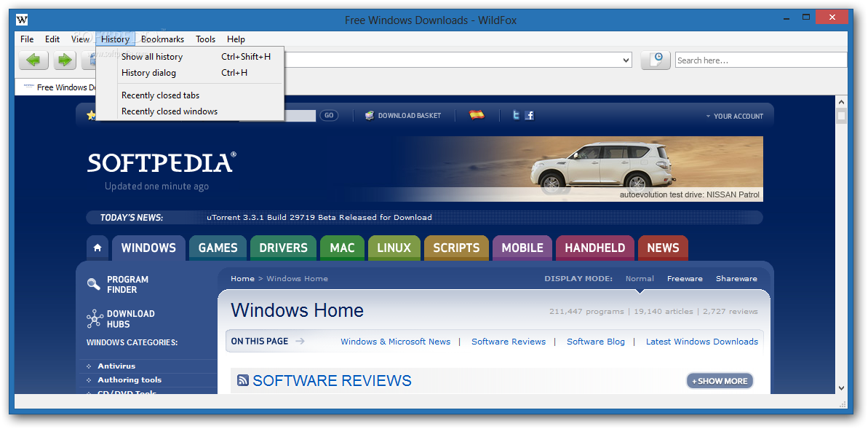The height and width of the screenshot is (429, 868).
Task: Open Latest Windows Downloads link
Action: point(702,342)
